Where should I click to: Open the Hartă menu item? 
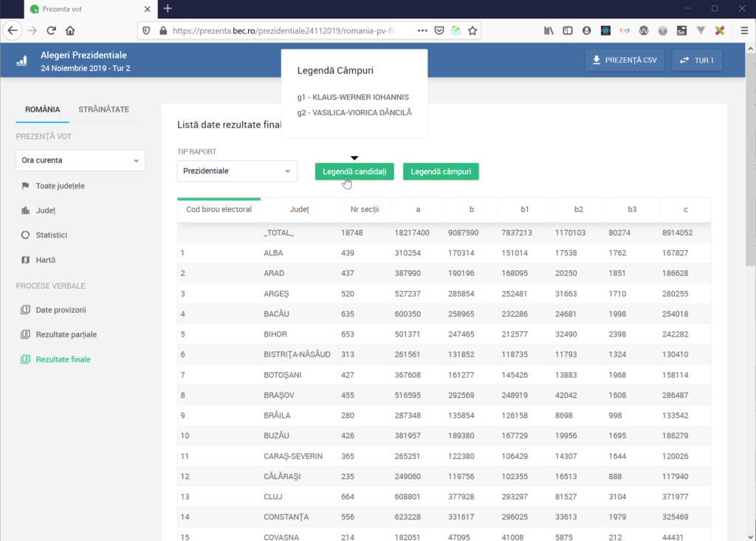coord(45,260)
